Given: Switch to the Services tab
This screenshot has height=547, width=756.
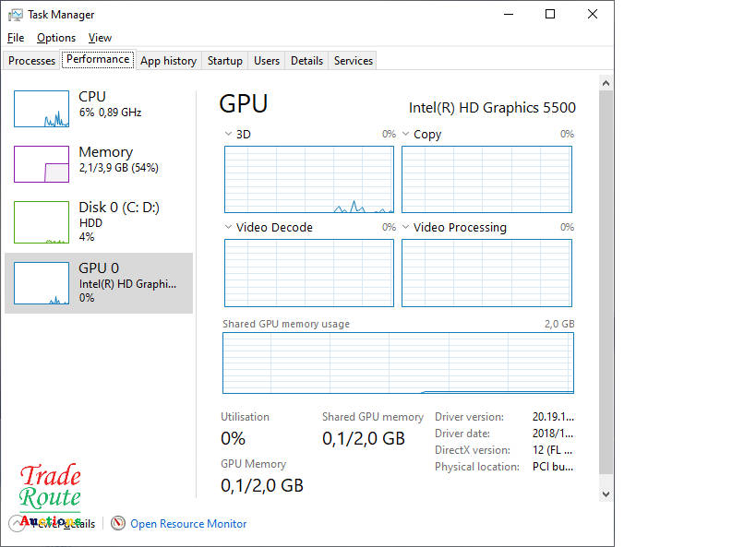Looking at the screenshot, I should coord(354,61).
